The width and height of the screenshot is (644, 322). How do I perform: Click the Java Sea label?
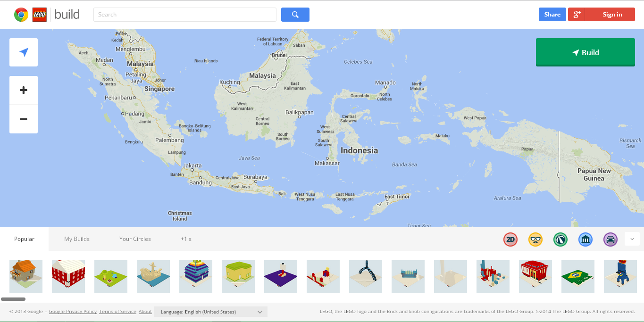(x=249, y=158)
